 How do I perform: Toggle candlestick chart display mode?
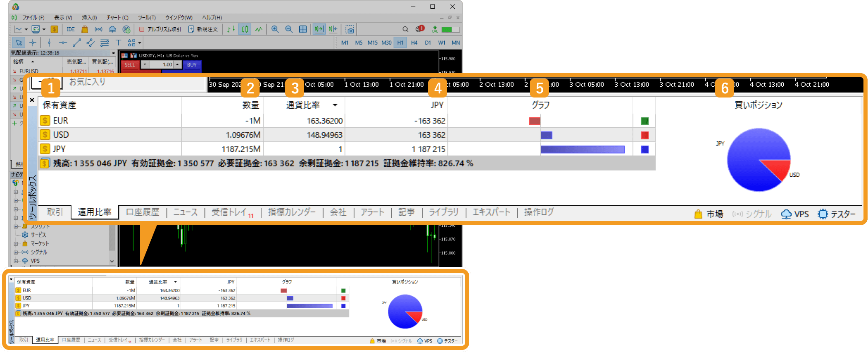[245, 29]
